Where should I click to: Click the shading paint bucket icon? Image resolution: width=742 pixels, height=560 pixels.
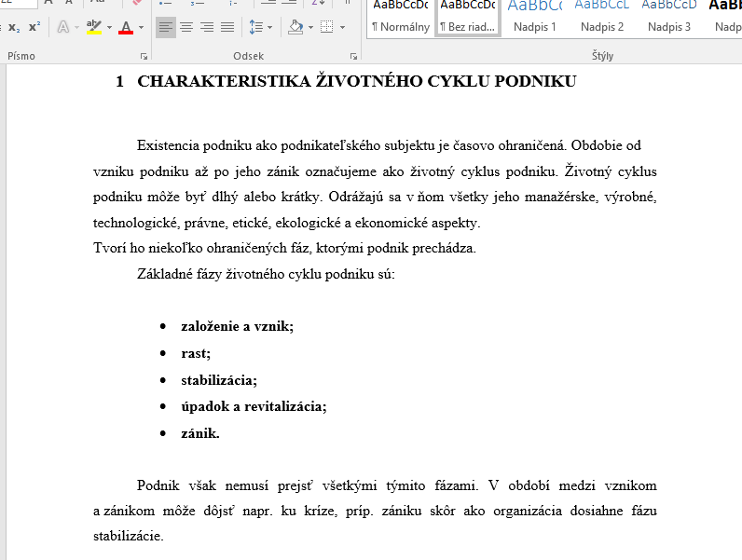[295, 27]
